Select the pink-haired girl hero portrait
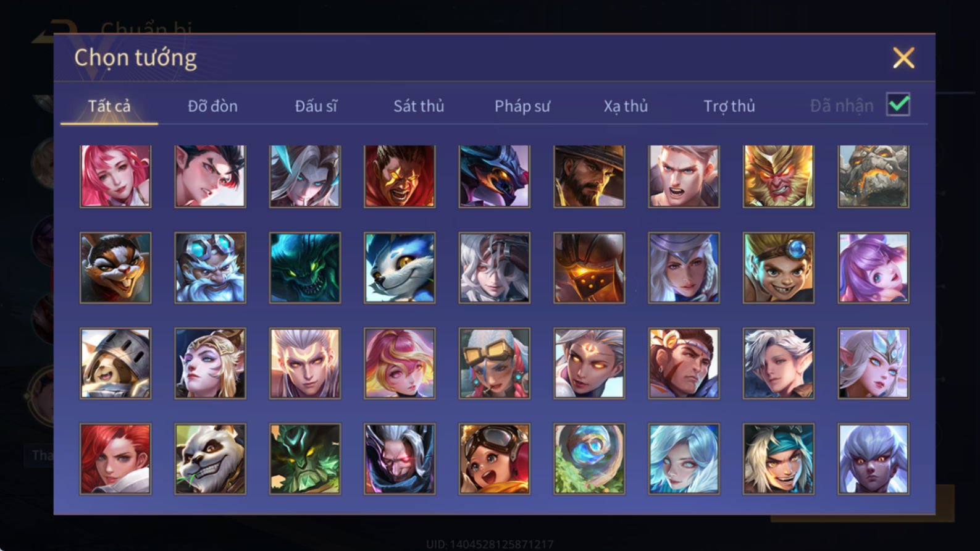The image size is (980, 551). pos(115,176)
